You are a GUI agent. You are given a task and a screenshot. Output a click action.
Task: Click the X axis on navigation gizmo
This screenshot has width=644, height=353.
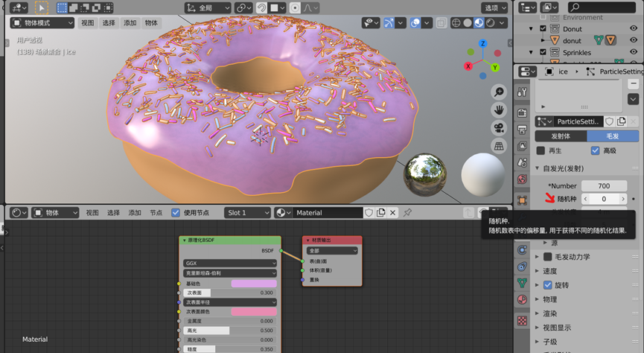[x=468, y=66]
